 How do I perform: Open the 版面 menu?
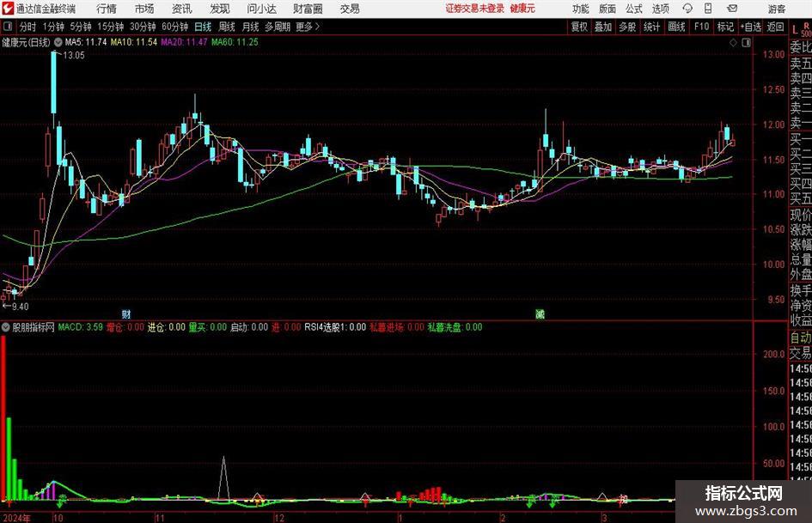[x=607, y=9]
